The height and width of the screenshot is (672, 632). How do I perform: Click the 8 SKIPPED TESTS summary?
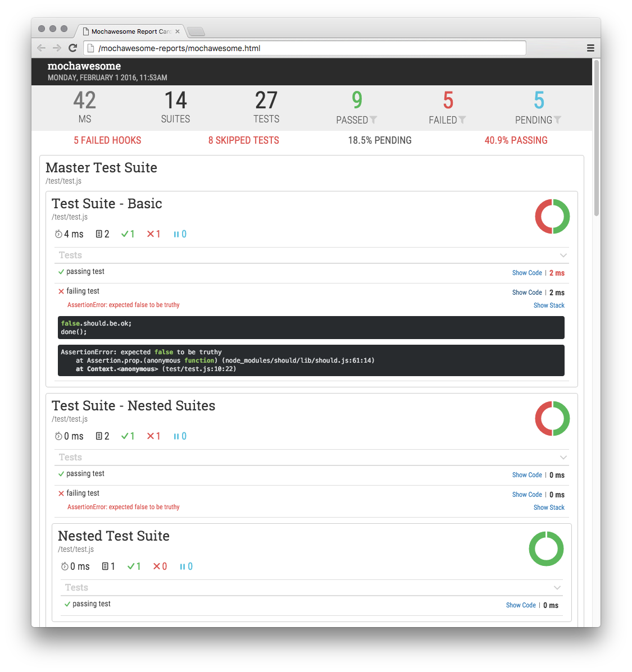pos(244,140)
